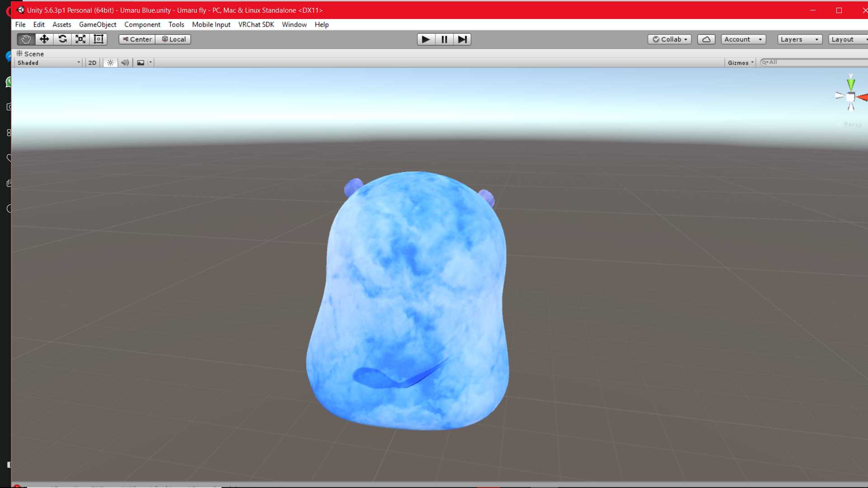Screen dimensions: 868x488
Task: Open the GameObject menu
Action: click(98, 24)
